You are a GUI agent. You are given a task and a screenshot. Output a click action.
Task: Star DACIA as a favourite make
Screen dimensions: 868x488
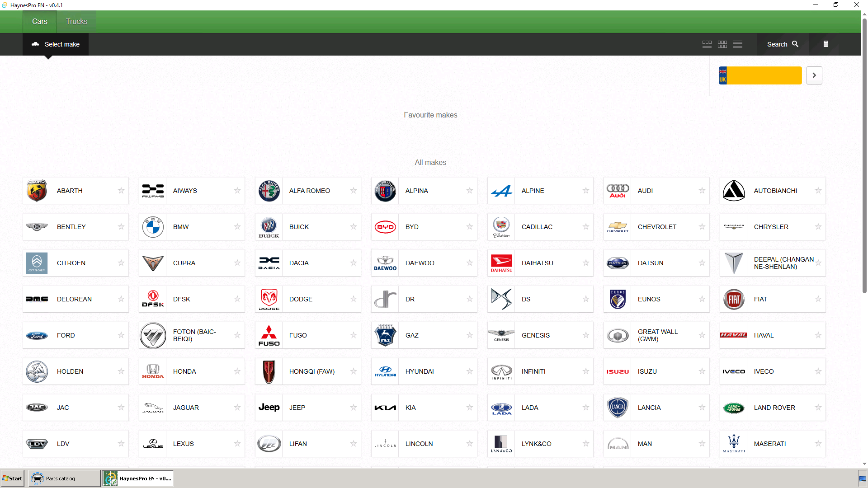354,263
